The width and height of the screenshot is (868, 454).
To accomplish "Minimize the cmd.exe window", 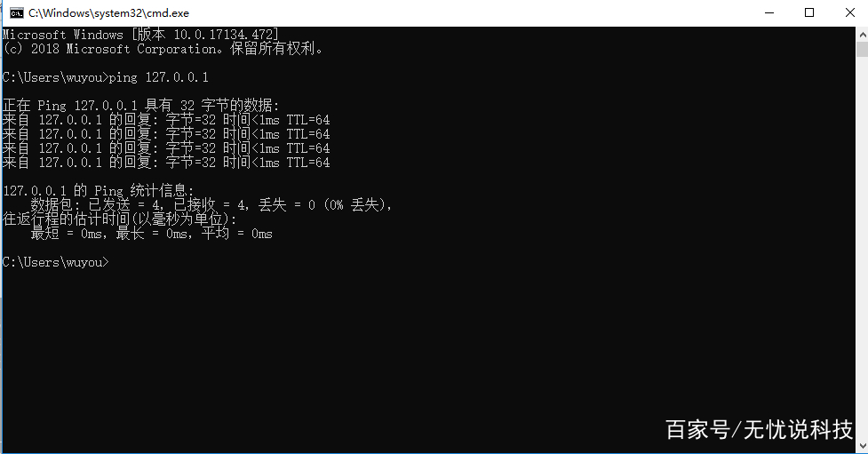I will pos(768,12).
